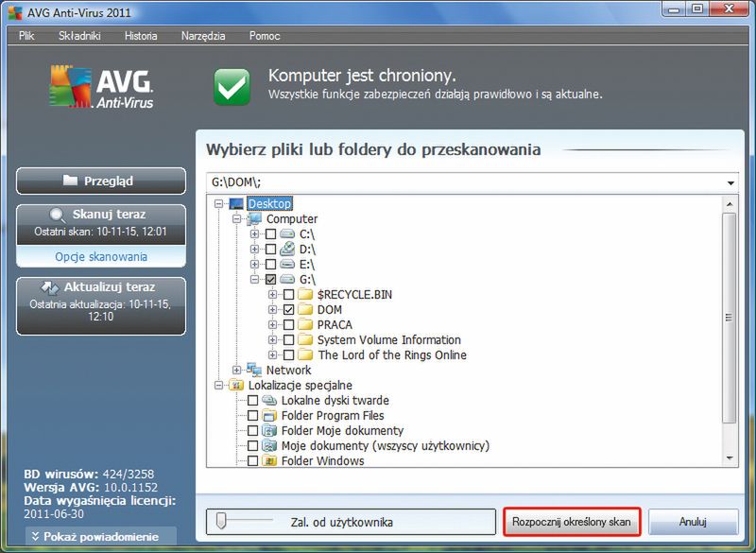Click the Computer icon in the tree
Viewport: 756px width, 553px height.
pyautogui.click(x=254, y=219)
